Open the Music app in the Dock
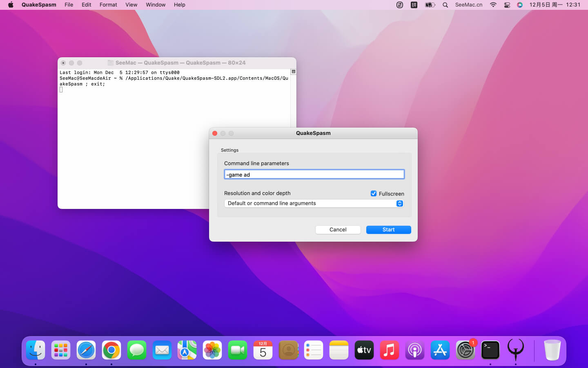Image resolution: width=588 pixels, height=368 pixels. 389,350
